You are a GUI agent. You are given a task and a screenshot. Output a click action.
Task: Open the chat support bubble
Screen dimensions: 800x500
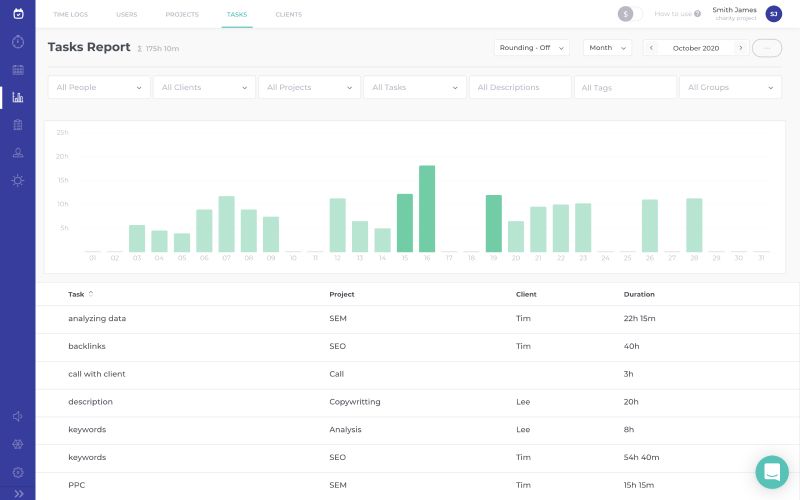click(772, 472)
